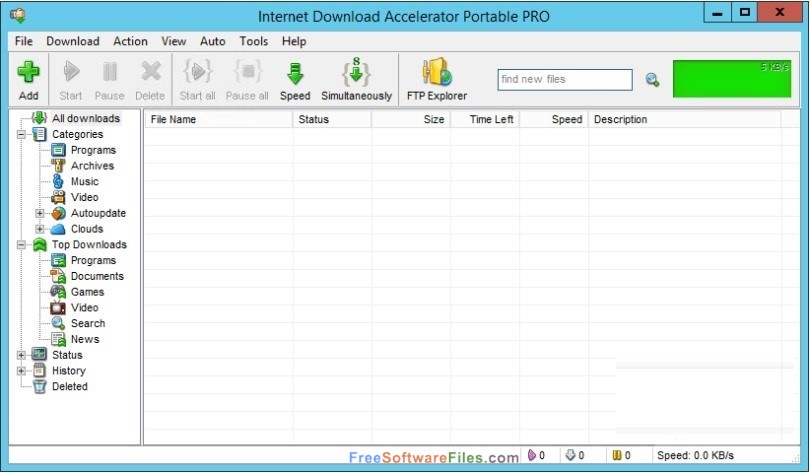Select News under Top Downloads
This screenshot has width=810, height=473.
(85, 339)
